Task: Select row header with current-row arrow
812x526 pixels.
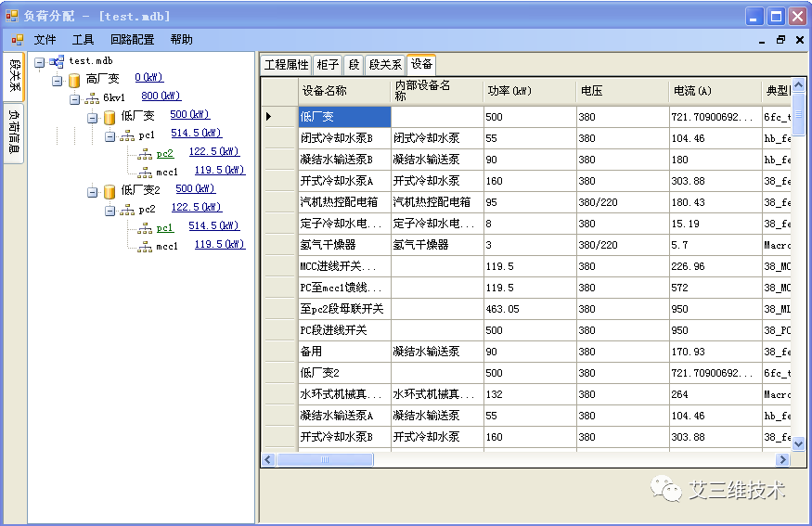Action: point(279,117)
